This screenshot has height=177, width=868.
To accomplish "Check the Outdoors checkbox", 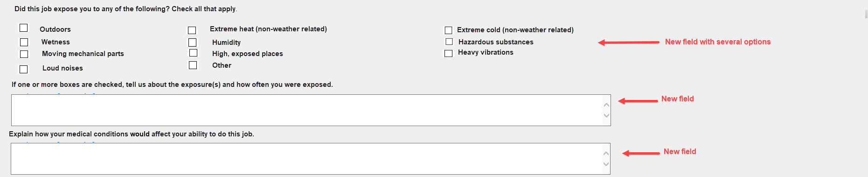I will tap(24, 28).
